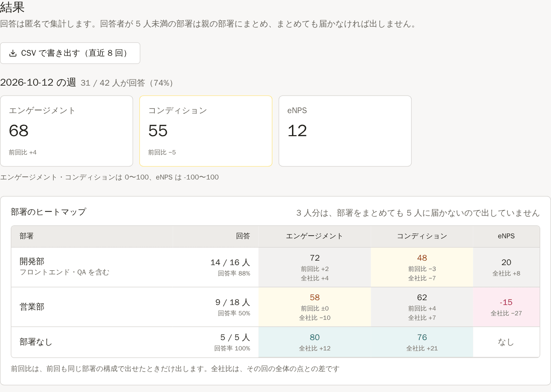Click the 2026-10-12 の週 heading
The width and height of the screenshot is (551, 392).
(x=38, y=83)
